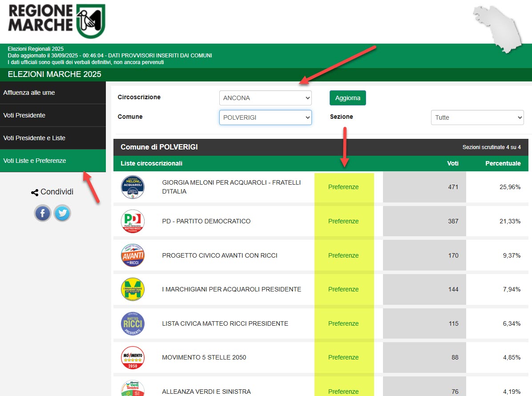Click the share icon beside Condividi
Viewport: 532px width, 396px height.
(x=35, y=192)
